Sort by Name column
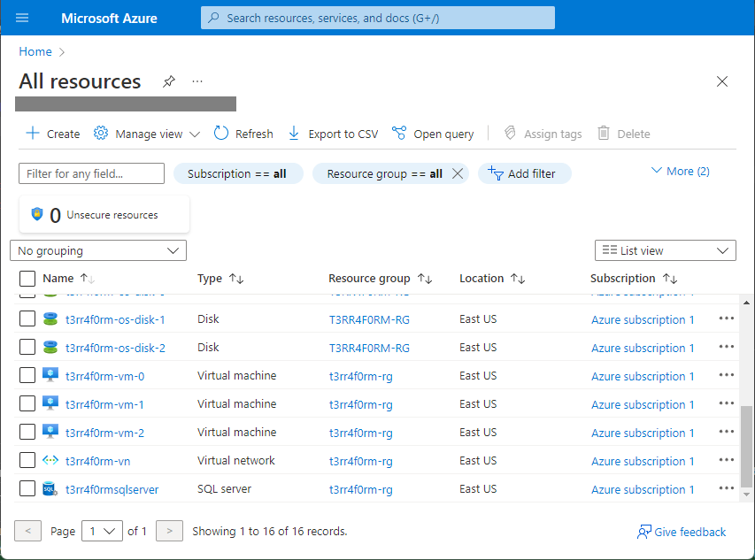 point(68,279)
